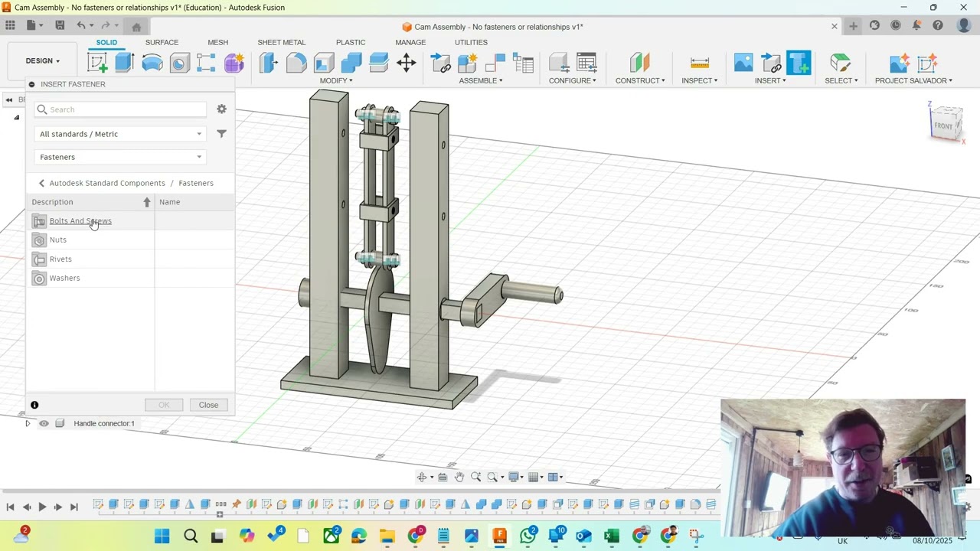Open the Nuts folder
The image size is (980, 551).
58,240
